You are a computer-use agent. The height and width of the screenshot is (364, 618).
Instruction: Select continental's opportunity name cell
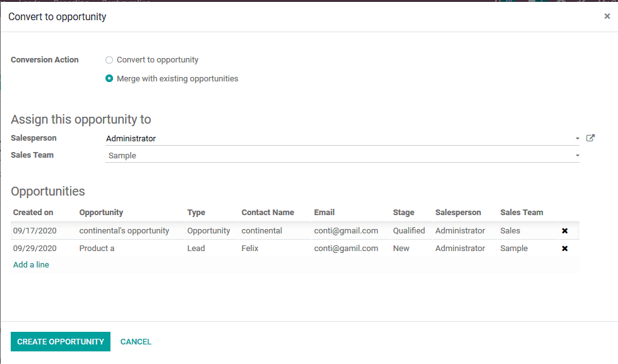pyautogui.click(x=124, y=230)
